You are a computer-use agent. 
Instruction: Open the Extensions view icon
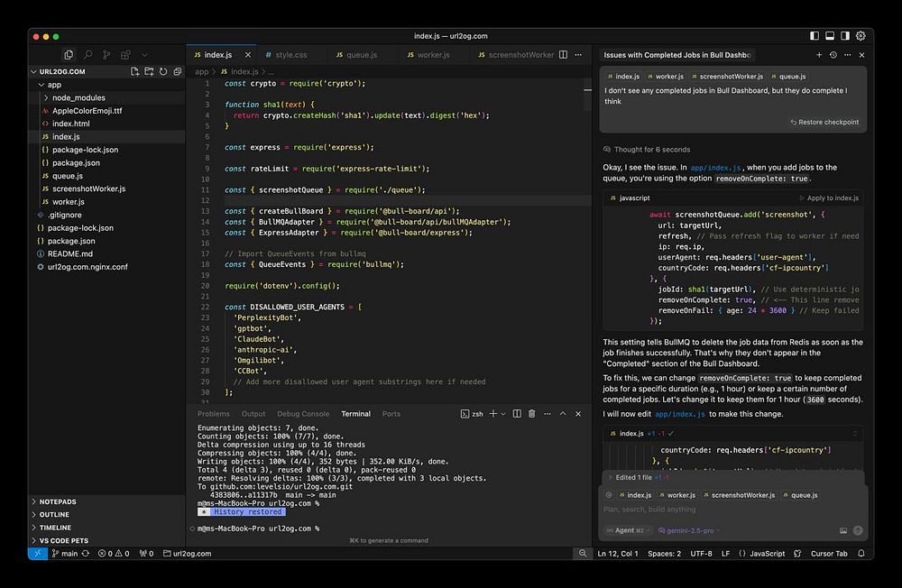(x=125, y=55)
